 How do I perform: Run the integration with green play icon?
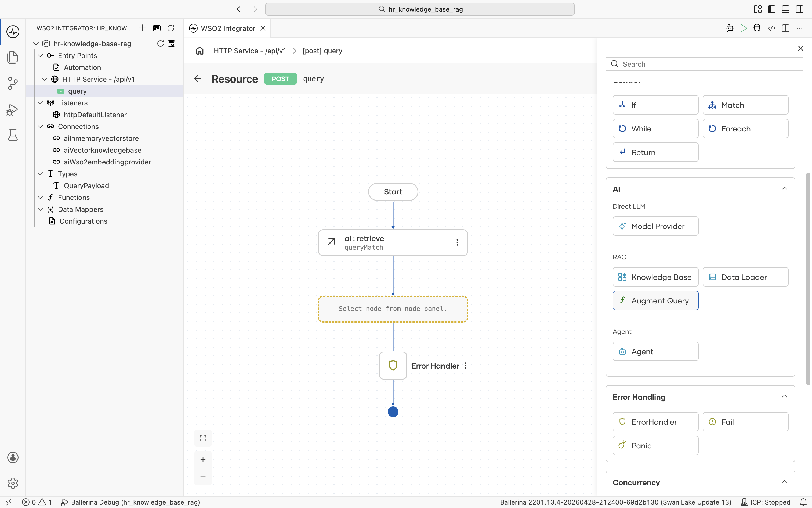coord(744,28)
